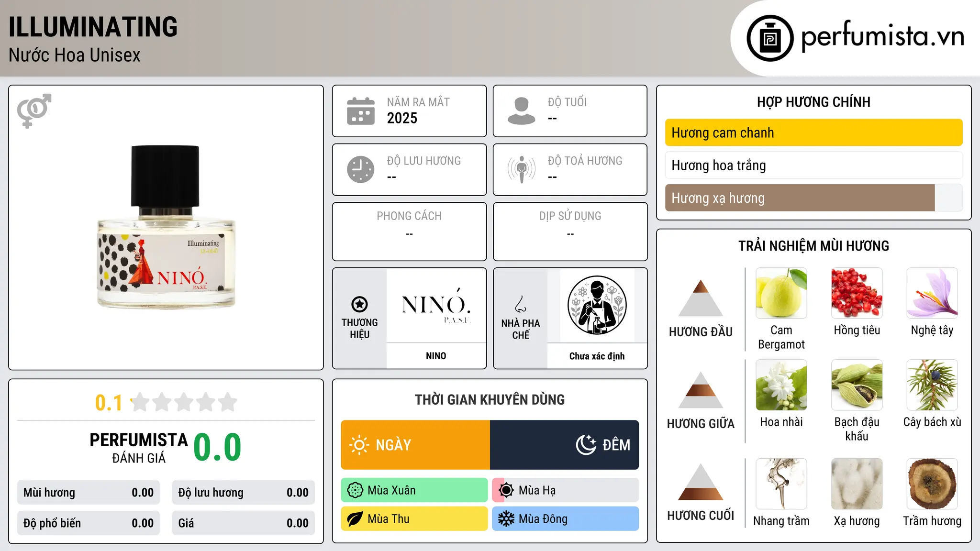
Task: Click the Mùi hương 0.00 rating row
Action: 89,493
